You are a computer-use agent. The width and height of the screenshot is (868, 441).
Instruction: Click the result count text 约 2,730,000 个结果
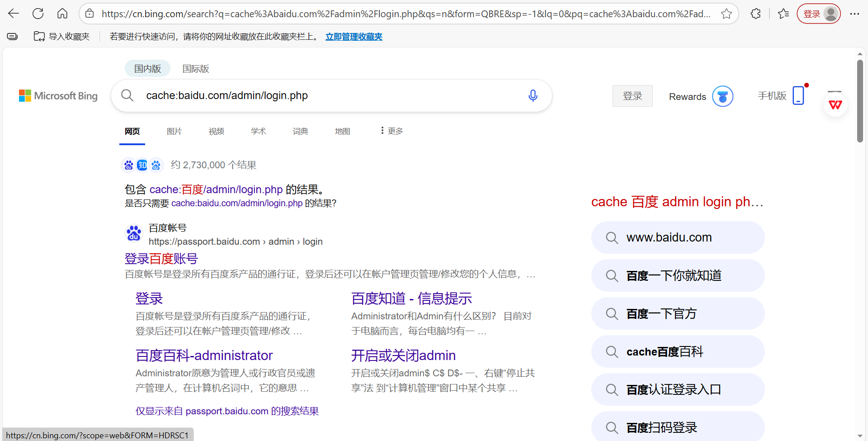point(213,165)
